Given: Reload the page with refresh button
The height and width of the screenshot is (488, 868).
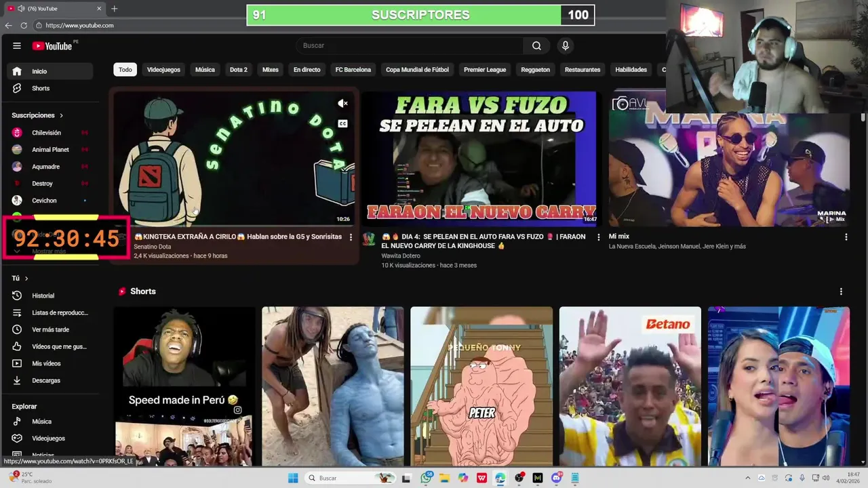Looking at the screenshot, I should (x=24, y=25).
